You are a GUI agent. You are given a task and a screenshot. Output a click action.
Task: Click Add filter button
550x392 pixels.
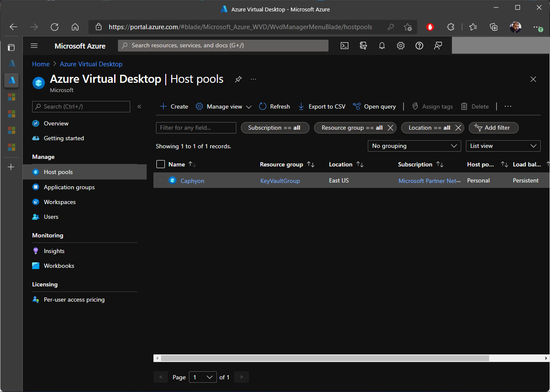(x=493, y=128)
